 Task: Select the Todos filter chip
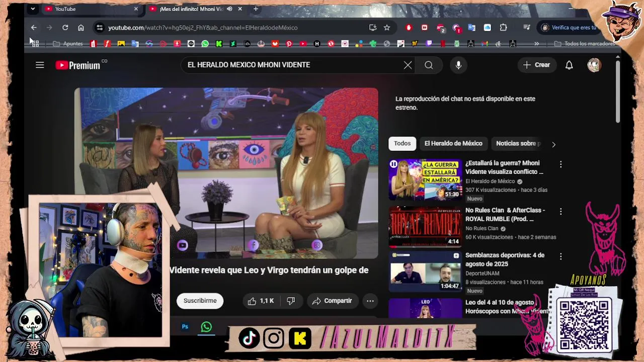coord(402,143)
